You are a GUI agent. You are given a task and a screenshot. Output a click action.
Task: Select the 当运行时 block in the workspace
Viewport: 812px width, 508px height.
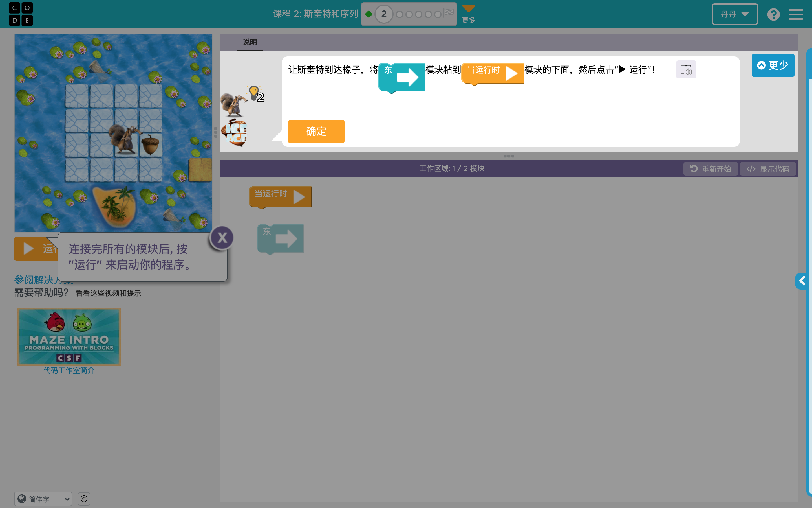click(280, 197)
